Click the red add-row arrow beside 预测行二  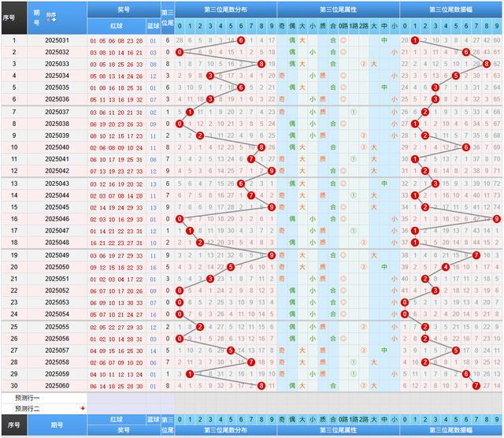point(83,408)
